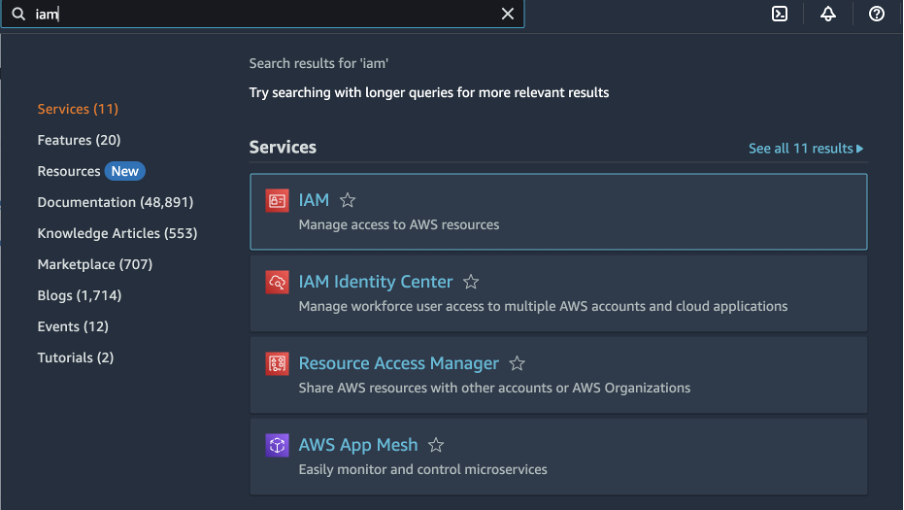The image size is (904, 510).
Task: Click into the search field containing 'iam'
Action: (x=263, y=14)
